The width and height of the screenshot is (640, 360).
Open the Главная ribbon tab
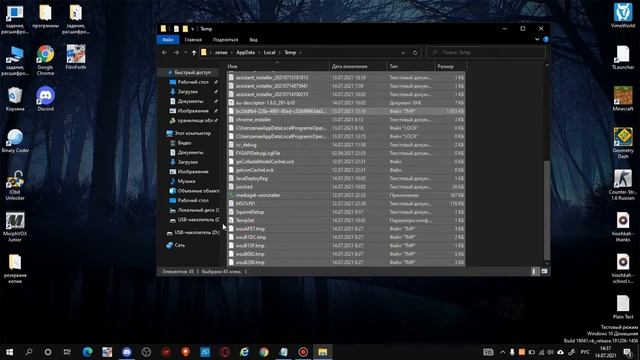click(193, 40)
